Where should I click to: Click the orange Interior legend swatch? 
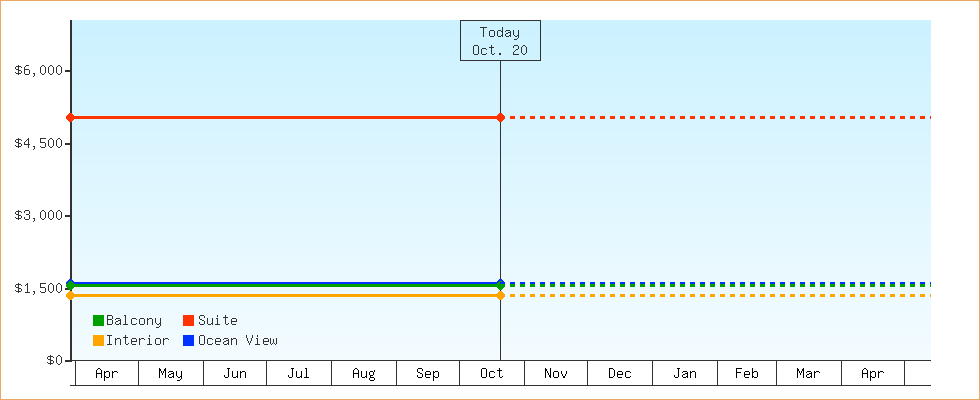tap(98, 341)
